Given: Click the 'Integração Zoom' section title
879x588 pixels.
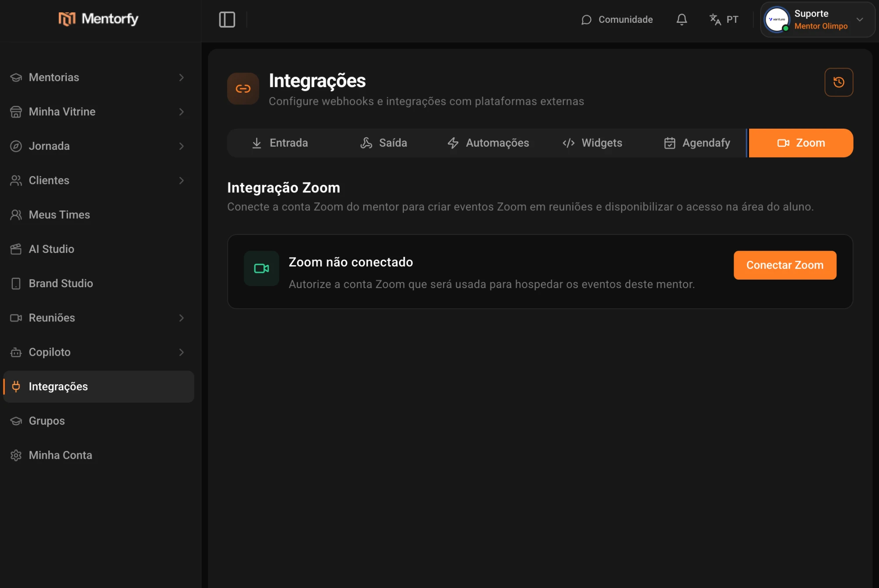Looking at the screenshot, I should click(x=283, y=188).
